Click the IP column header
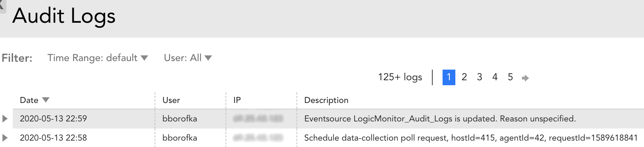 (x=237, y=100)
